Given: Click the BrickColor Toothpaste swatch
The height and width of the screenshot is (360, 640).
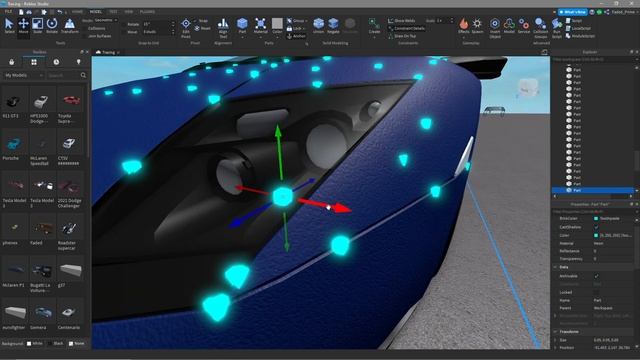Looking at the screenshot, I should [x=596, y=219].
